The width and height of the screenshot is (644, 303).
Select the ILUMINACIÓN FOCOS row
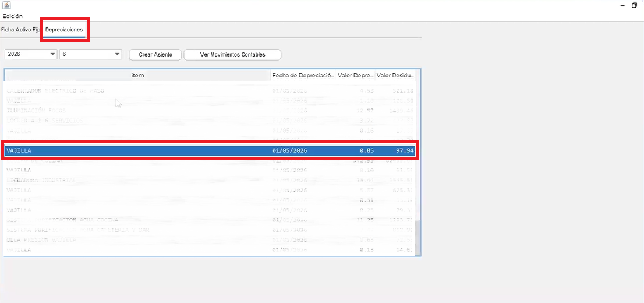210,111
